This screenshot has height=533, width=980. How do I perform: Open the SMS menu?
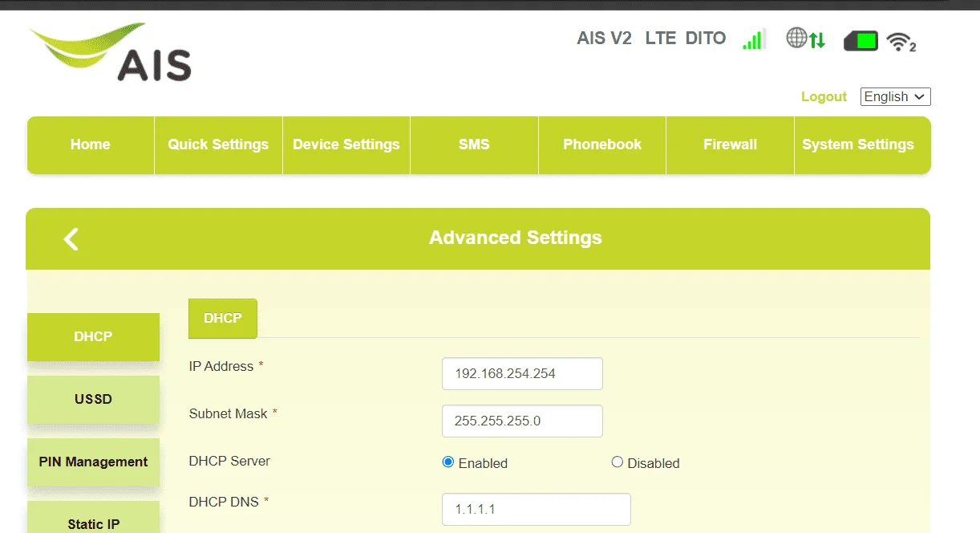click(x=474, y=145)
